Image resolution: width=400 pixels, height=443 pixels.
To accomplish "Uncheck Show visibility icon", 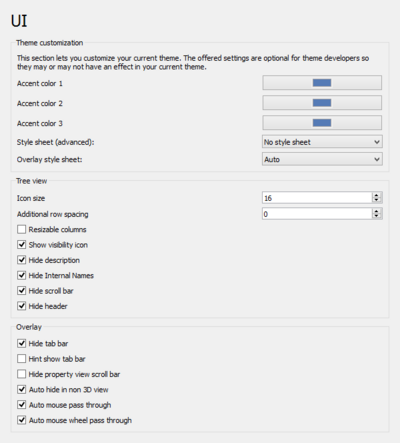I will click(x=22, y=245).
